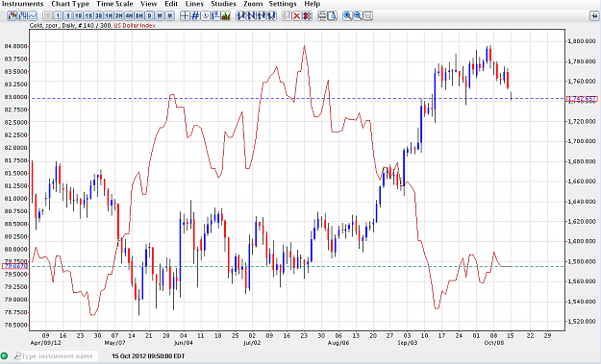
Task: Click the Oct/08 date axis label
Action: click(x=493, y=343)
